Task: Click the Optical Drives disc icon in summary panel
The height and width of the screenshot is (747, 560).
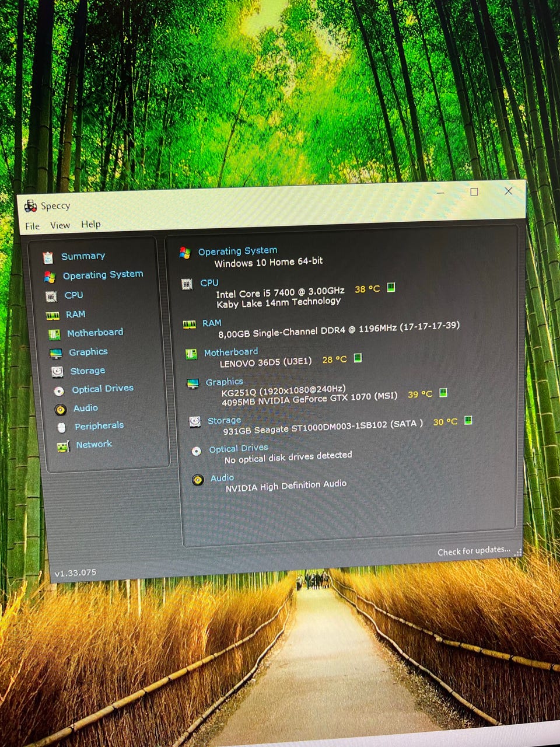Action: pos(197,451)
